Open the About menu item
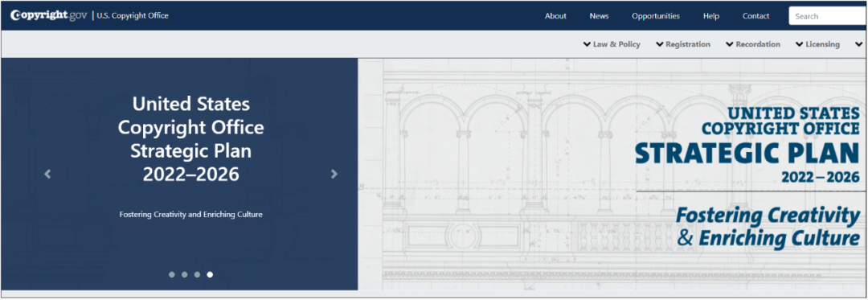The width and height of the screenshot is (868, 300). point(555,16)
